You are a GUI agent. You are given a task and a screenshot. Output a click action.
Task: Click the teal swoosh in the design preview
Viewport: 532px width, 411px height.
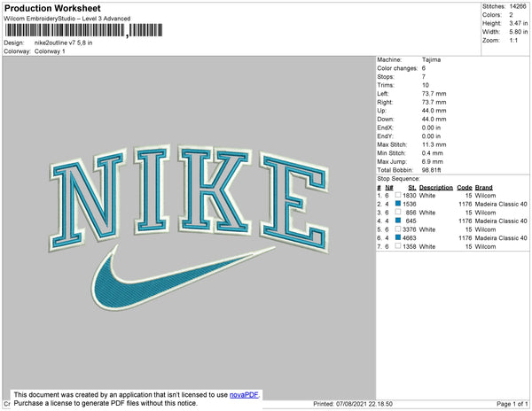[184, 278]
